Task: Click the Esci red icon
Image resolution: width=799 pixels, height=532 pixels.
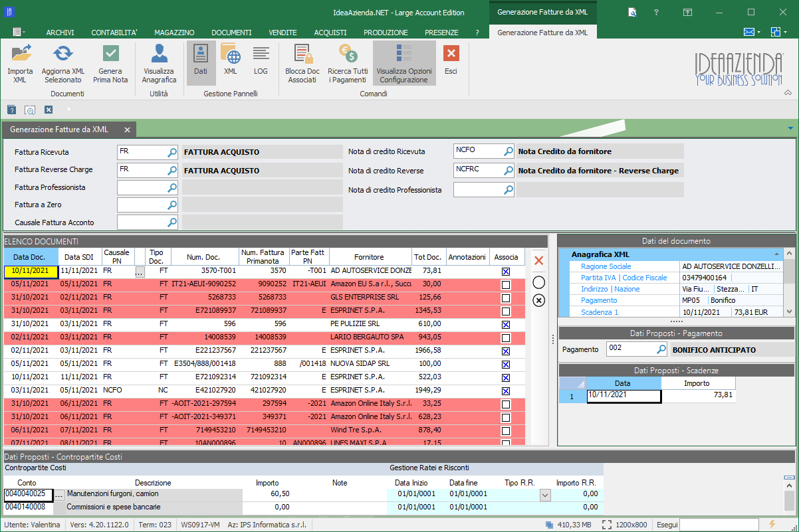Action: [x=451, y=53]
